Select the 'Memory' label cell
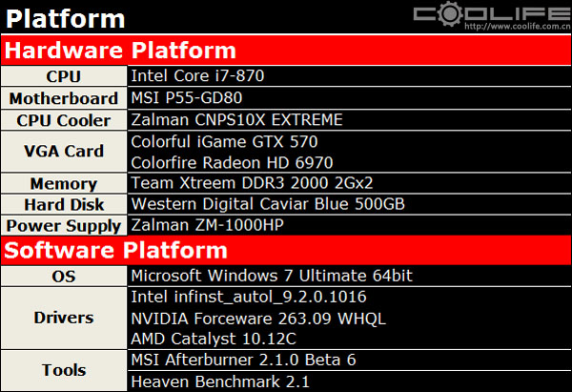This screenshot has height=392, width=572. (64, 183)
